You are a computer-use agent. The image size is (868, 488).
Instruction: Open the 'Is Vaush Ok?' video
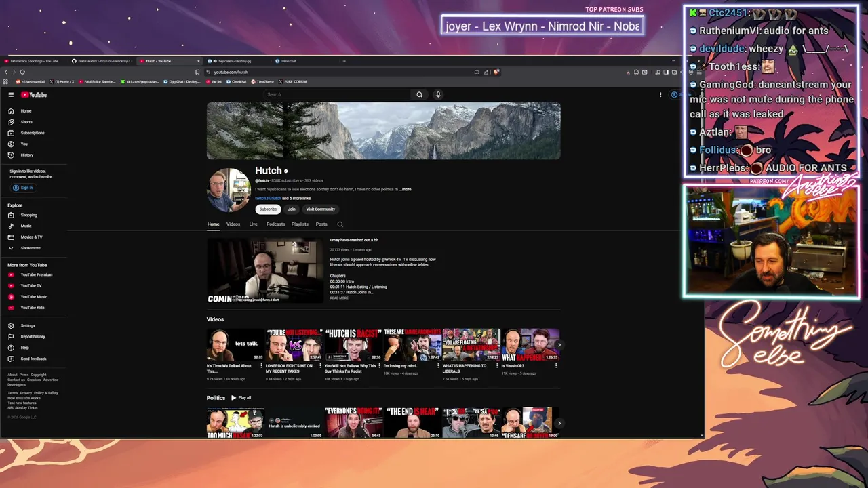pos(530,345)
